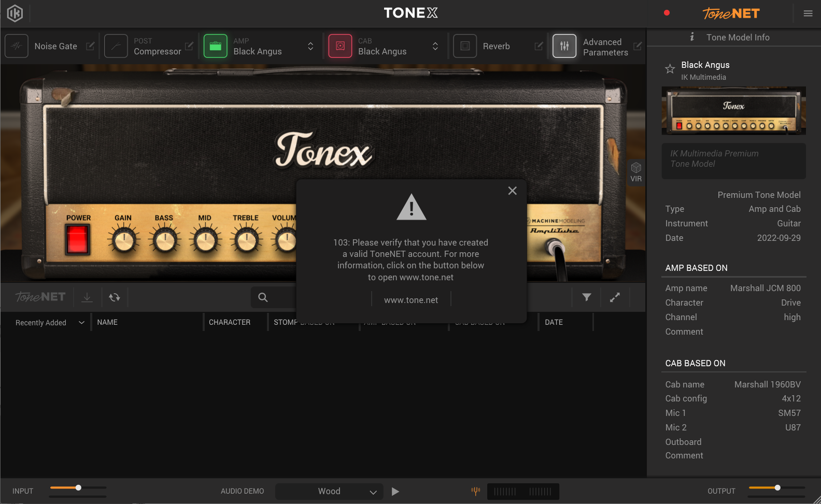Expand the browser with arrows icon
Viewport: 821px width, 504px height.
click(615, 297)
